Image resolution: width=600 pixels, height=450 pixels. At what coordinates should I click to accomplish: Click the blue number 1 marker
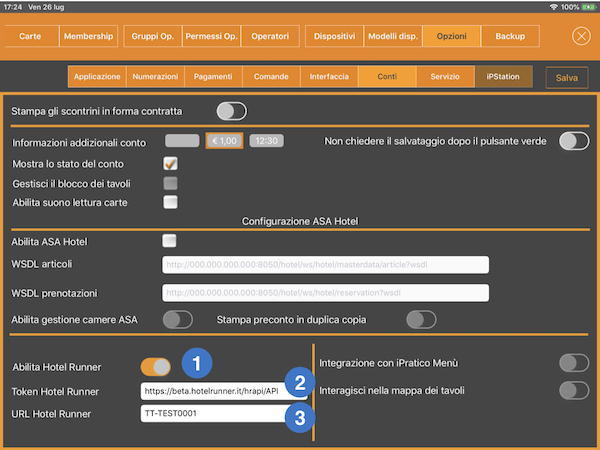click(x=197, y=363)
